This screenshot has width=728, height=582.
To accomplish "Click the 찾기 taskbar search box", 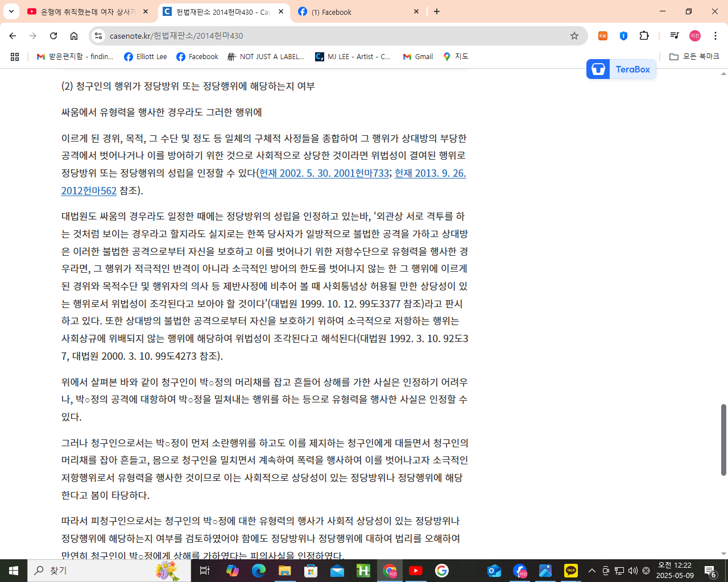I will tap(109, 571).
